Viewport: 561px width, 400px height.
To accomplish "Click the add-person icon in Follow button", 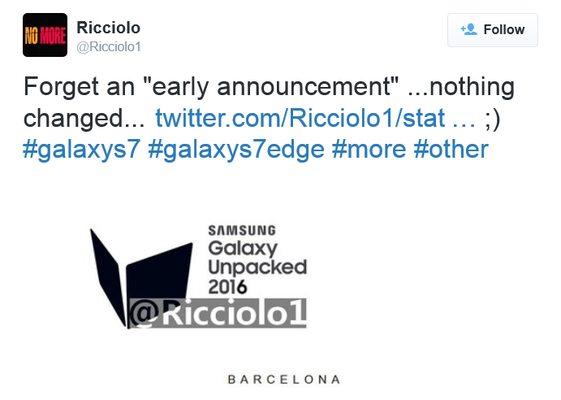I will coord(469,29).
